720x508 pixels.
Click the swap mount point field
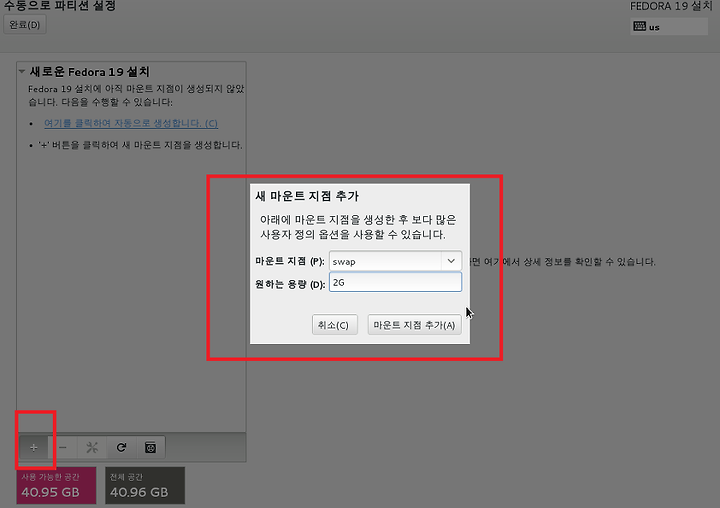(386, 261)
